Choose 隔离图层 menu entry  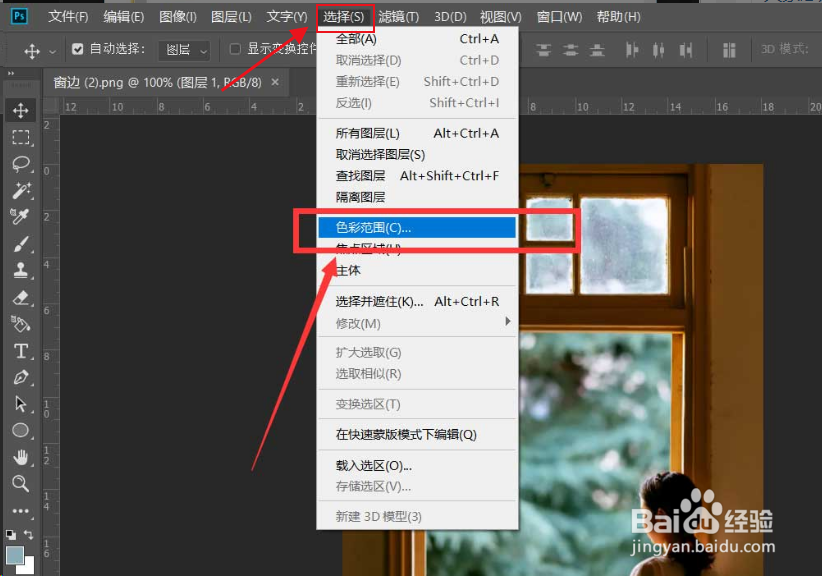click(417, 197)
